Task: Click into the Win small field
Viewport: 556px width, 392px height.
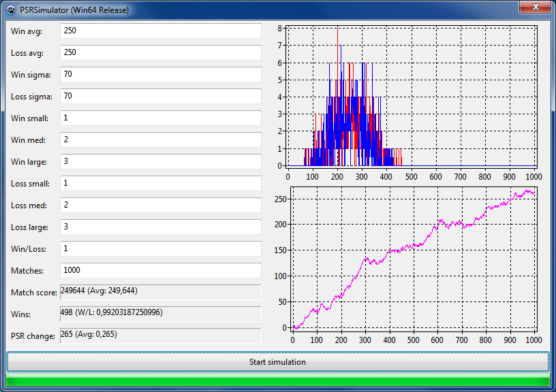Action: click(161, 118)
